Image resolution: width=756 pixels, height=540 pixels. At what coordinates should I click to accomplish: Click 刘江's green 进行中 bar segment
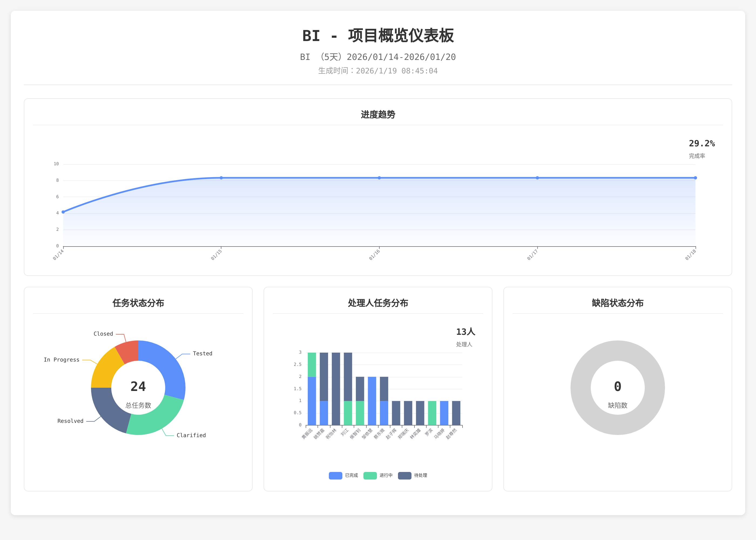tap(348, 413)
